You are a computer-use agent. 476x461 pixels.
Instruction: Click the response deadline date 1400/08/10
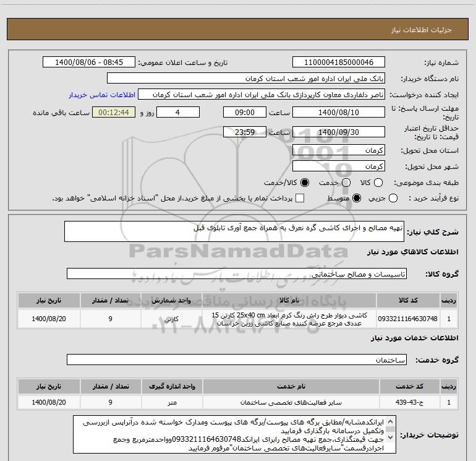(339, 112)
